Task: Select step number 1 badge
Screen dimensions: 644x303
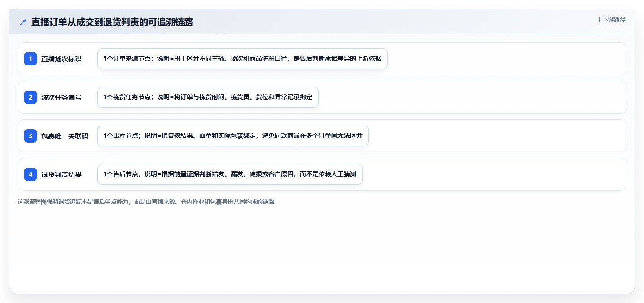Action: click(x=31, y=59)
